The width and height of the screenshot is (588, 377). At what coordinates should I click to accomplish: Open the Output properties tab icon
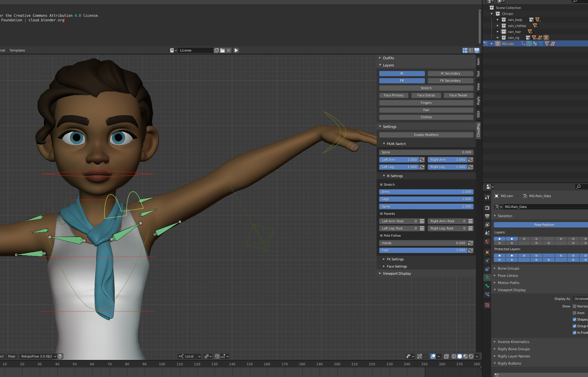[x=487, y=216]
